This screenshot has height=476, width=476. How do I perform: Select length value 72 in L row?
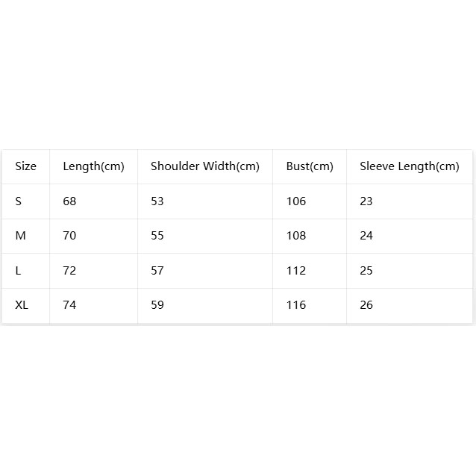[x=69, y=270]
